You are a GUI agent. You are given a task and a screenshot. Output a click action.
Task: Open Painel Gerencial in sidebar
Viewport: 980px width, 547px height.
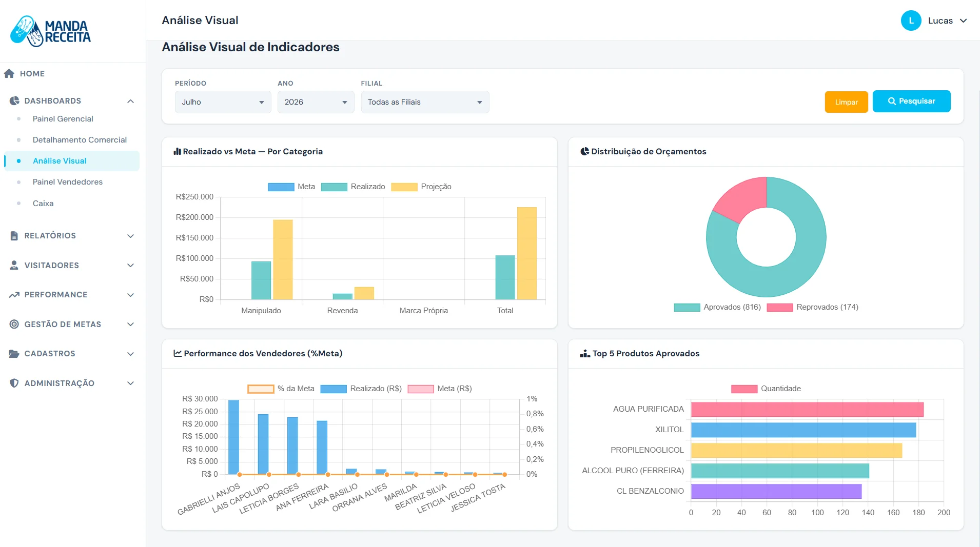63,119
